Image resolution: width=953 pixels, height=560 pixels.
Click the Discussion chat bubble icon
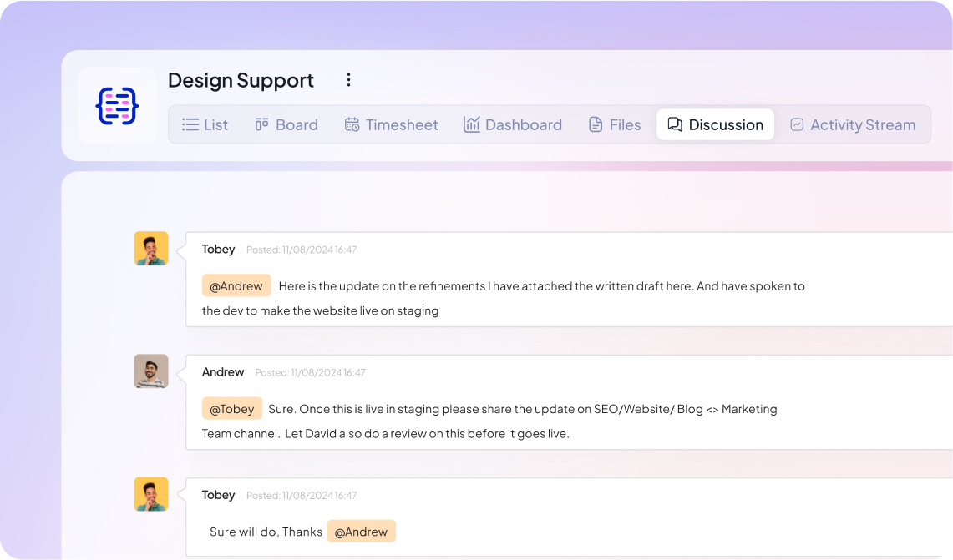pos(675,124)
